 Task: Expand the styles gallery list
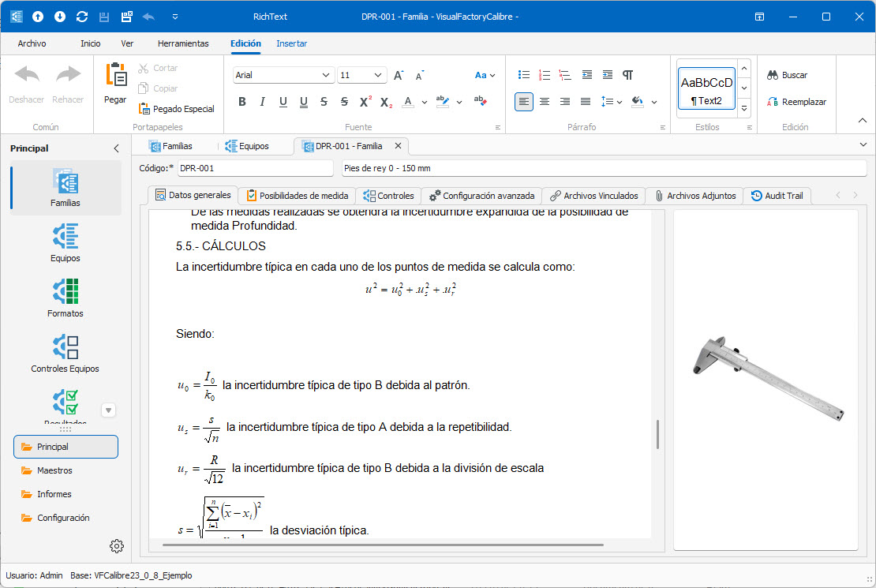tap(744, 109)
